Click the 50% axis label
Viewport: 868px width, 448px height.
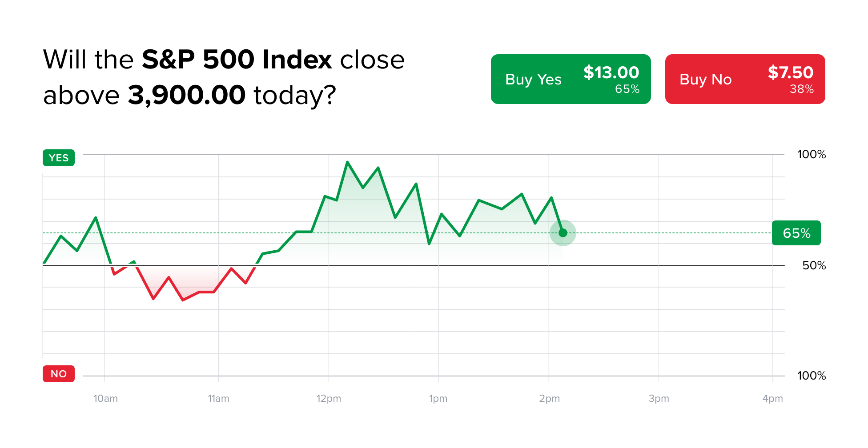pyautogui.click(x=814, y=265)
